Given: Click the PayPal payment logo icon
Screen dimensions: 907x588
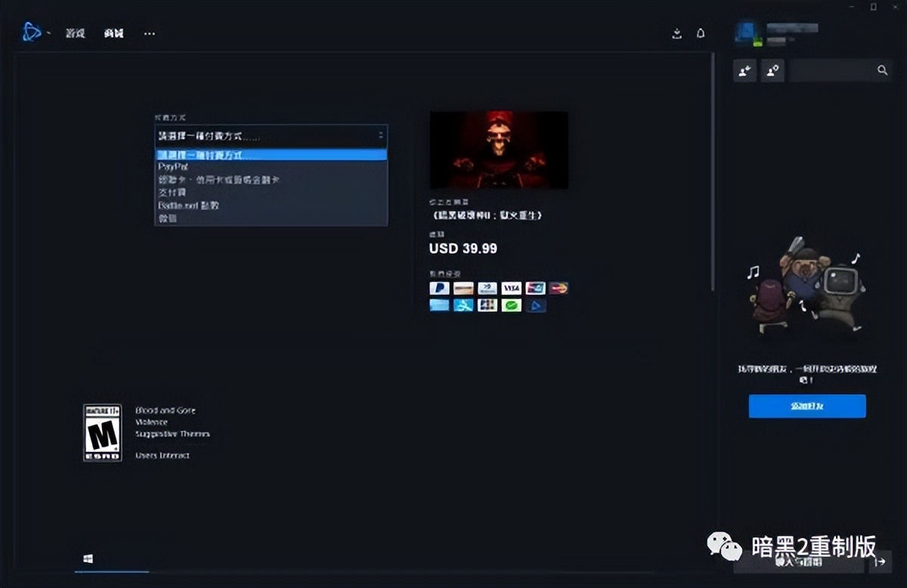Looking at the screenshot, I should (439, 288).
